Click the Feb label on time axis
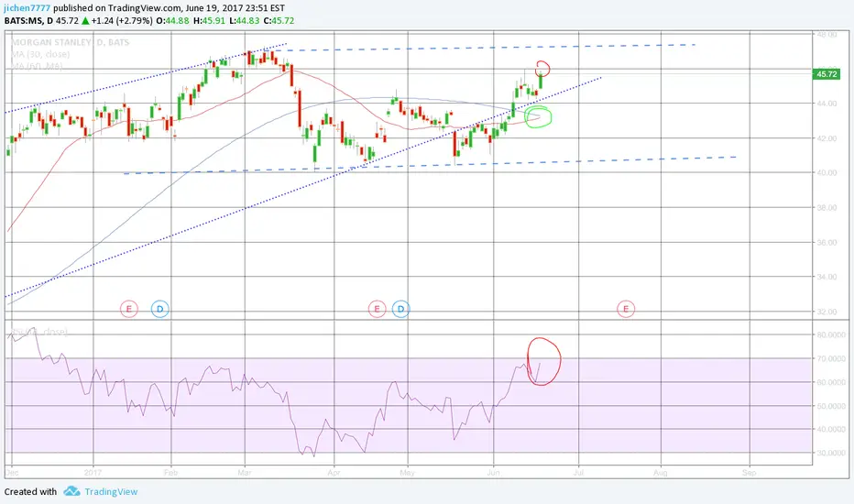This screenshot has height=504, width=854. click(x=171, y=473)
